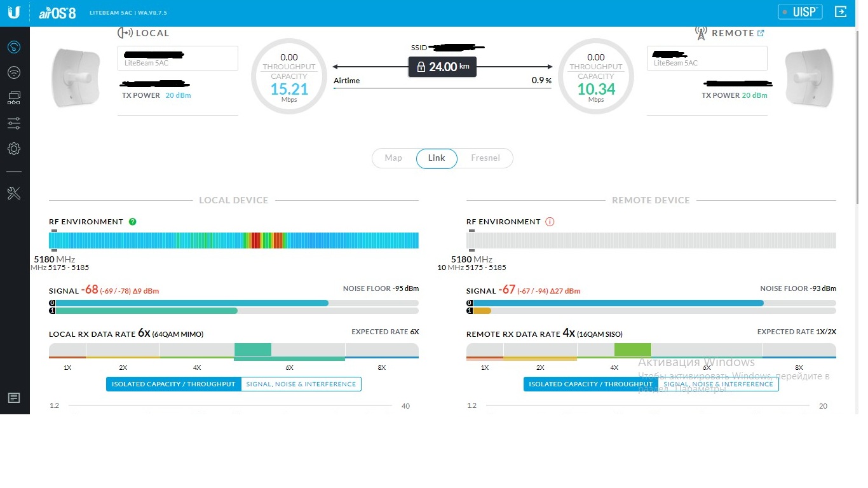Open the Wireless settings sidebar icon
The height and width of the screenshot is (488, 868).
click(x=14, y=72)
